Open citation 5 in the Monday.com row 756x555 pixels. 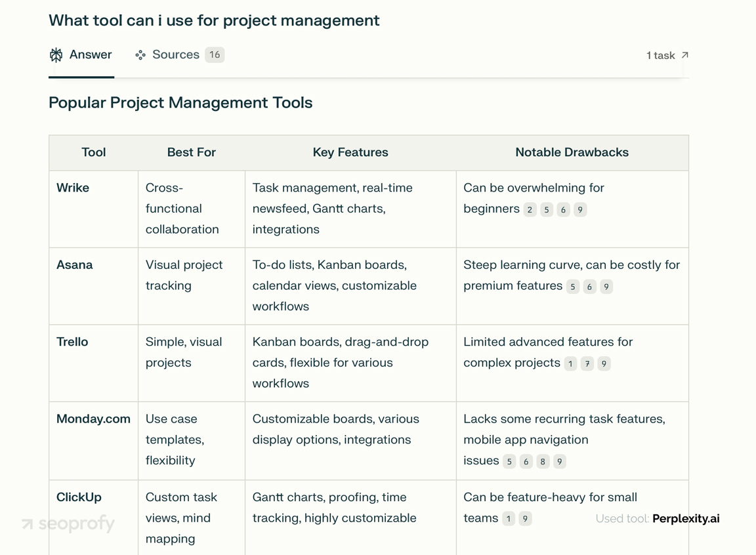coord(509,462)
